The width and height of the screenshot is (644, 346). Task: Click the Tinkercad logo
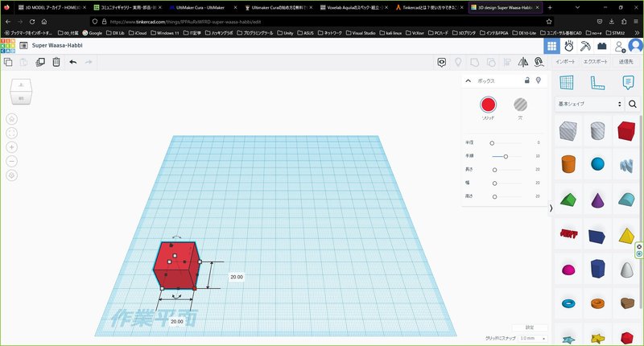(8, 46)
